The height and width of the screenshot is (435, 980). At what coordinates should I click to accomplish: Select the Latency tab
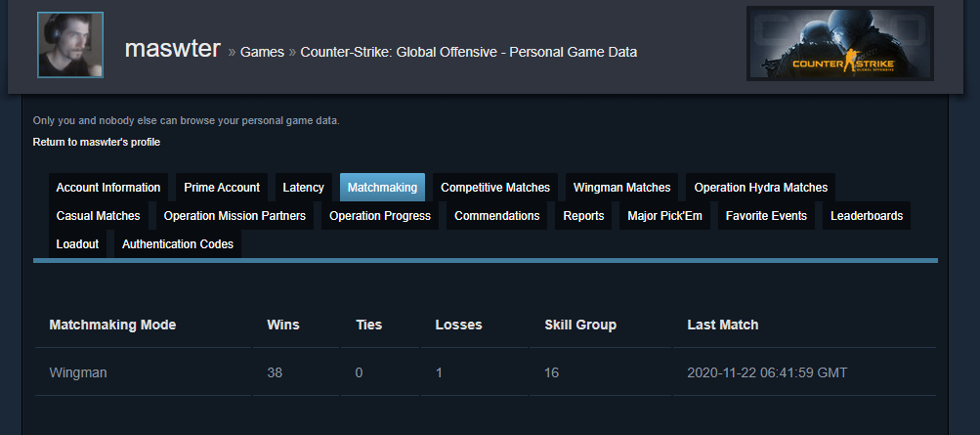click(x=303, y=188)
